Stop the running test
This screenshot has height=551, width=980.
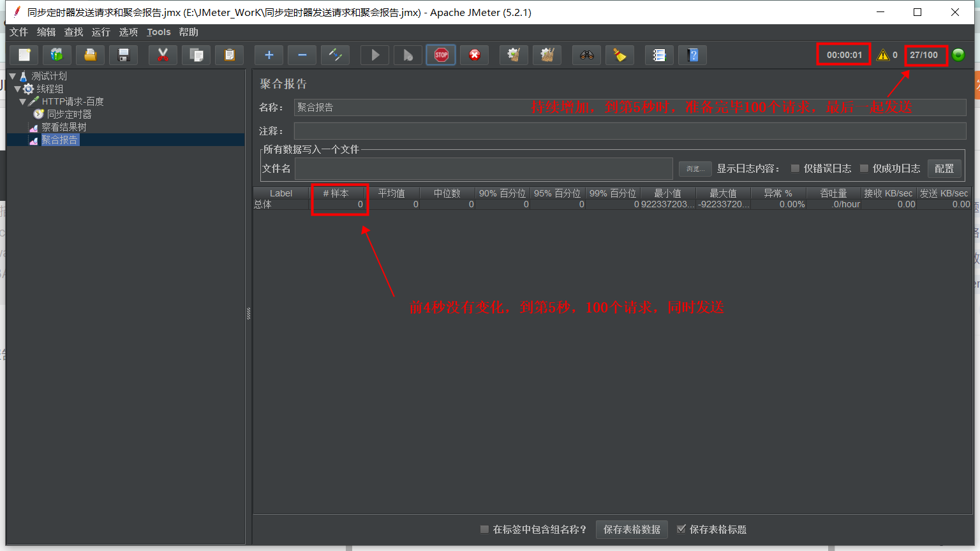point(441,55)
